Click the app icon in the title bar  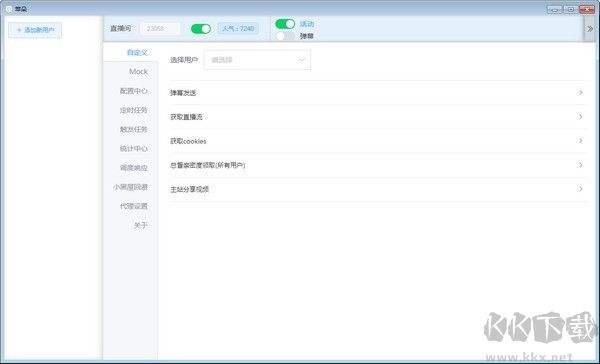[x=9, y=8]
